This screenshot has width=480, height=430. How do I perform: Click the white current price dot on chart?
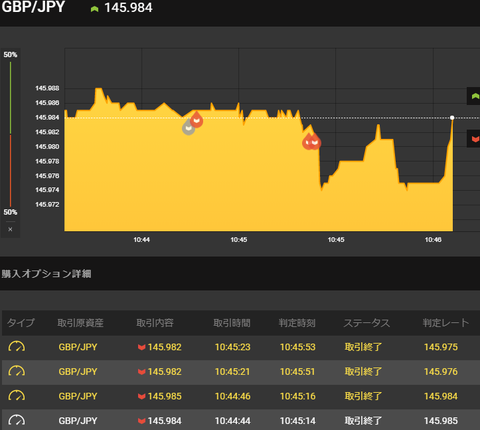[452, 118]
